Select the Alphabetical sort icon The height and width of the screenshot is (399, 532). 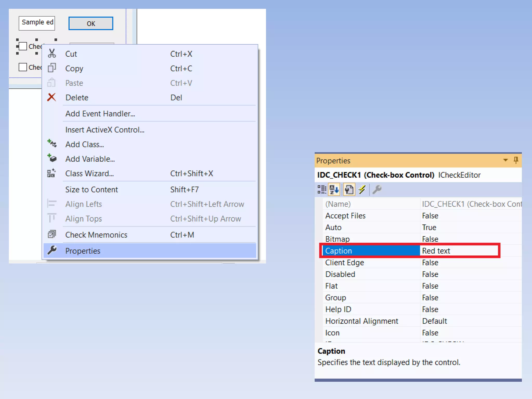(334, 189)
